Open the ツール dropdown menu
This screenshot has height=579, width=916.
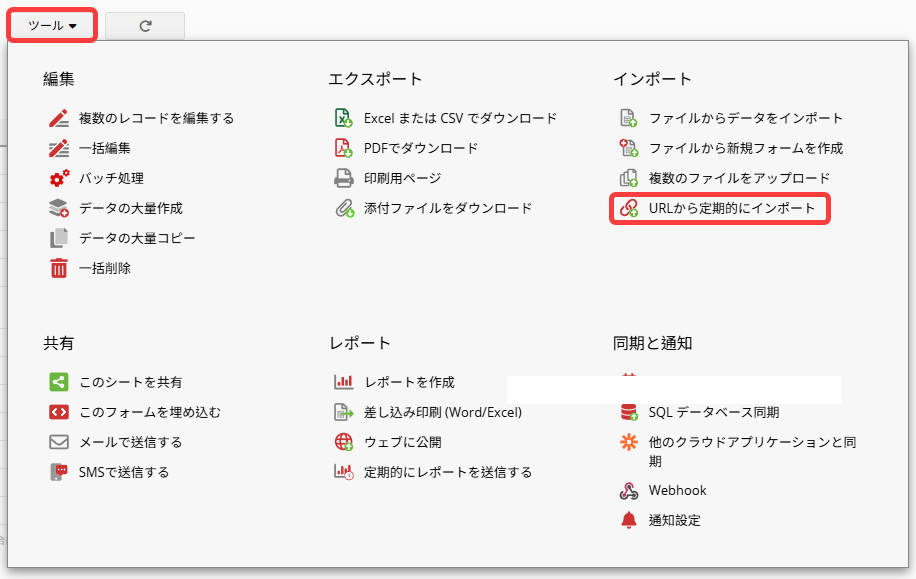52,26
